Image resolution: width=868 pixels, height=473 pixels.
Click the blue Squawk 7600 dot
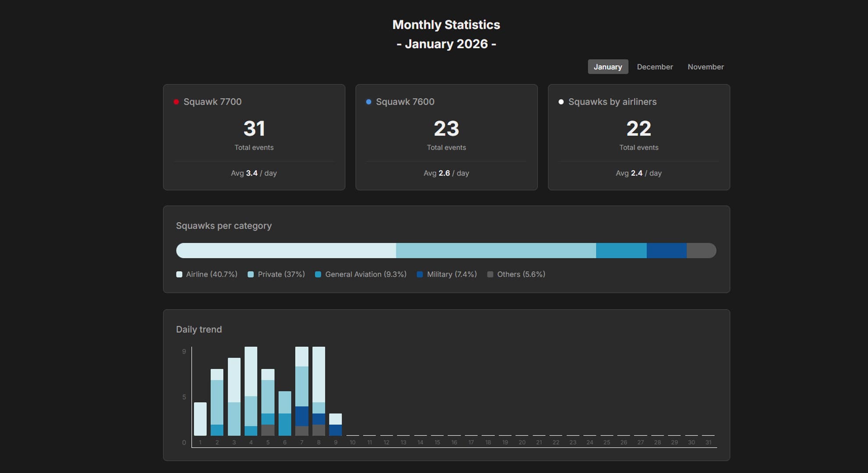369,102
